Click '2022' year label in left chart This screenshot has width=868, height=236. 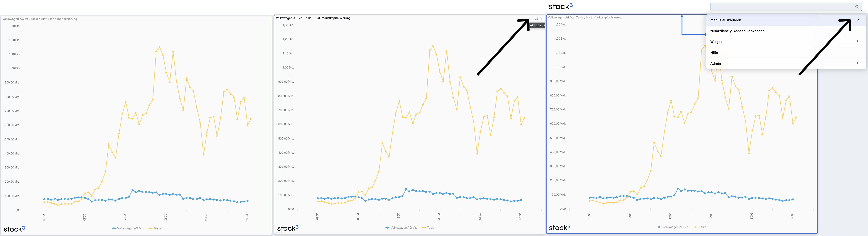pyautogui.click(x=166, y=217)
